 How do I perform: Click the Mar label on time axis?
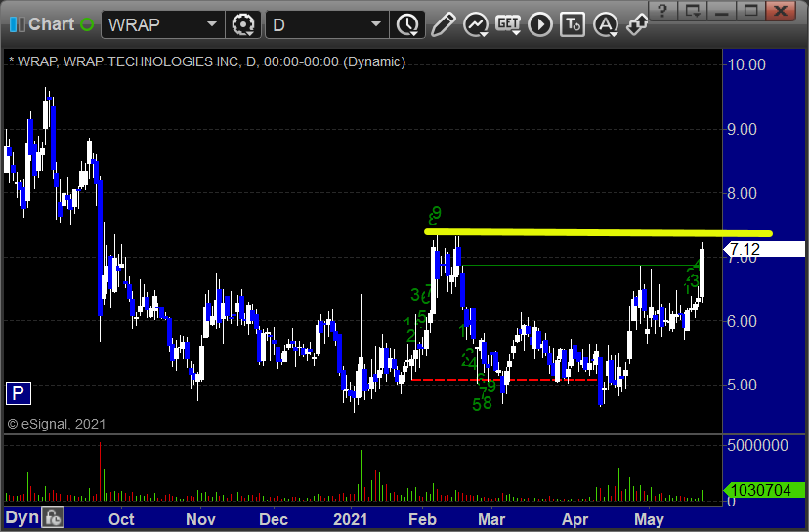491,519
